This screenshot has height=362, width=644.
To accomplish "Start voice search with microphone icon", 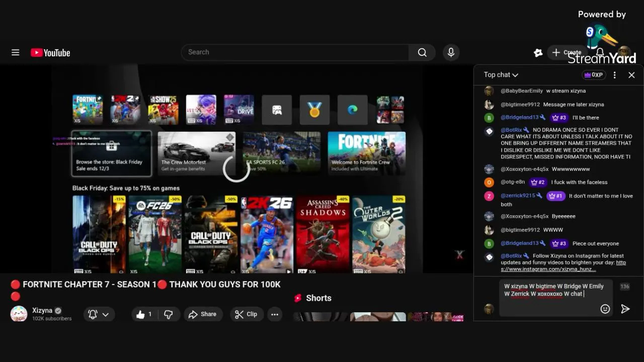I will (451, 52).
